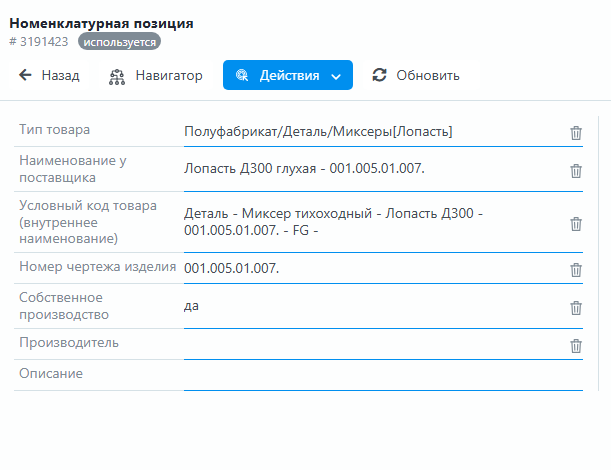Open the Тип товара field
The height and width of the screenshot is (470, 611).
(370, 131)
